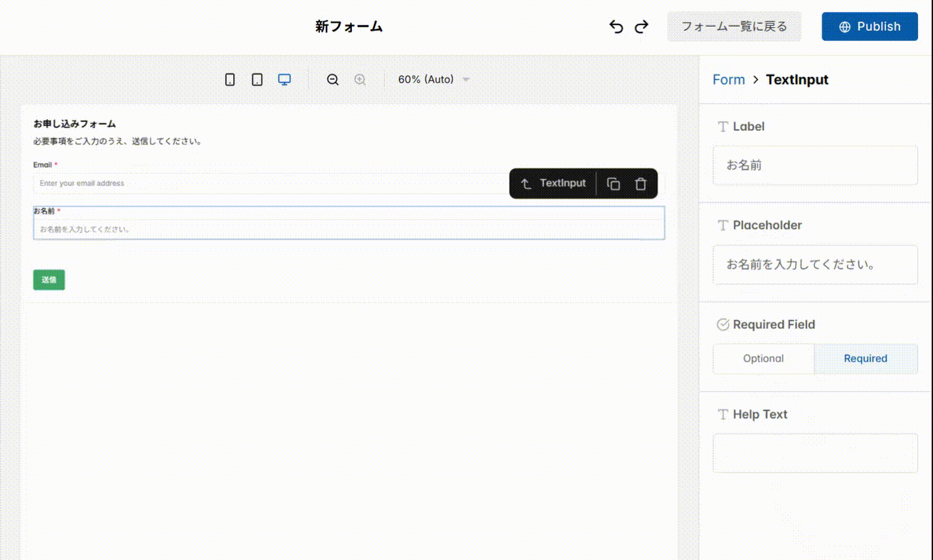
Task: Zoom out the form canvas
Action: pyautogui.click(x=332, y=79)
